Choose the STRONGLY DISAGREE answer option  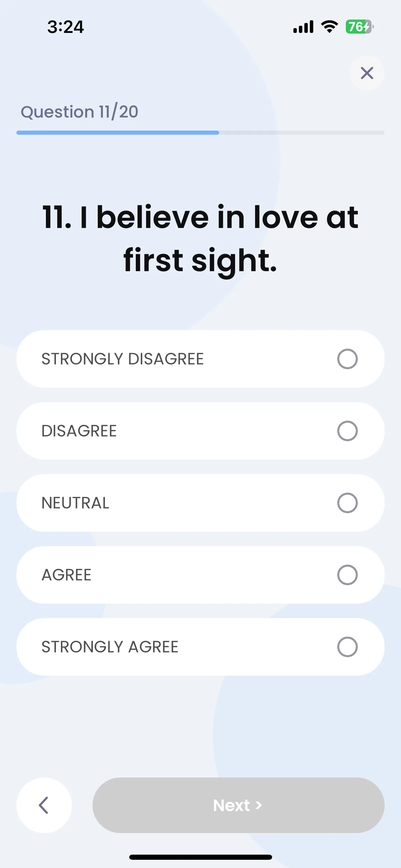pyautogui.click(x=200, y=359)
